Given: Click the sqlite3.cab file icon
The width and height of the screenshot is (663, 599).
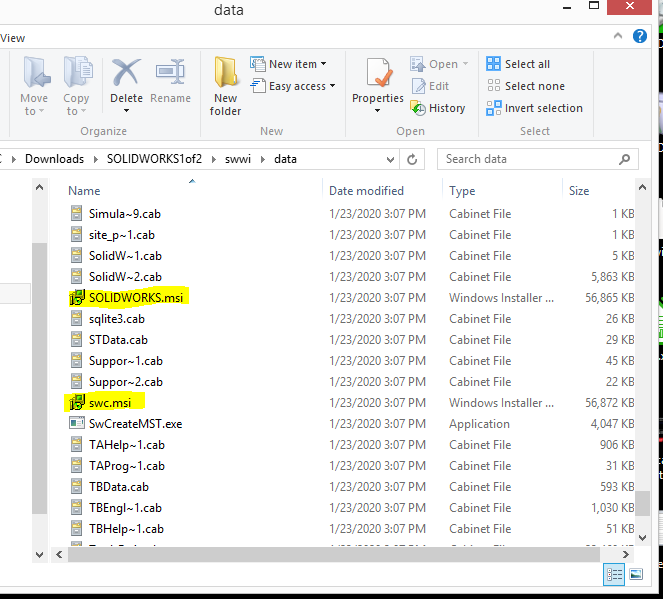Looking at the screenshot, I should pos(77,319).
